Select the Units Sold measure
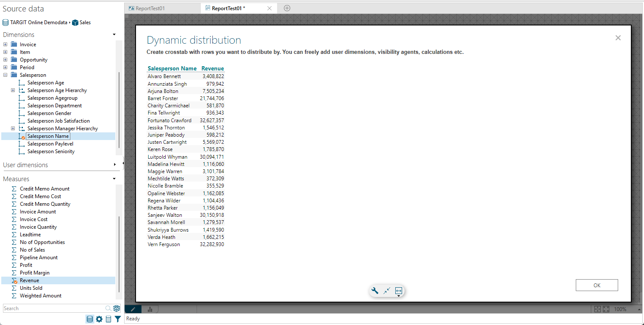This screenshot has width=644, height=325. tap(31, 288)
